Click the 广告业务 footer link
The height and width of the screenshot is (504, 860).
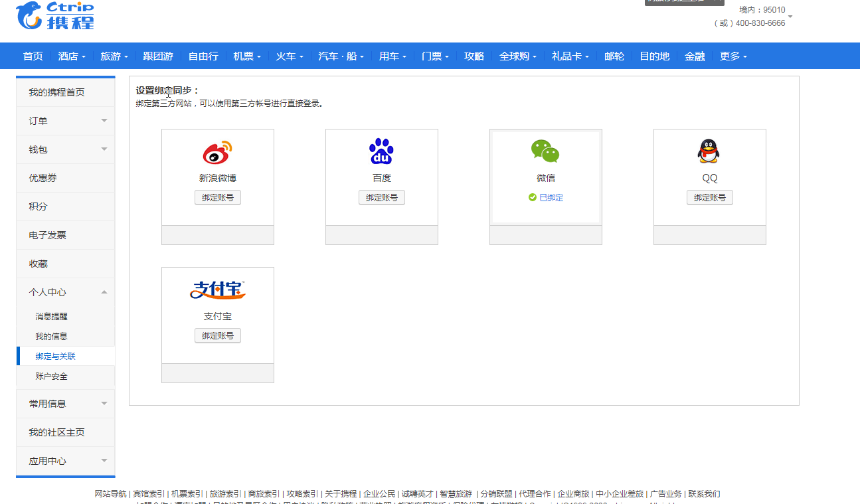click(x=666, y=494)
